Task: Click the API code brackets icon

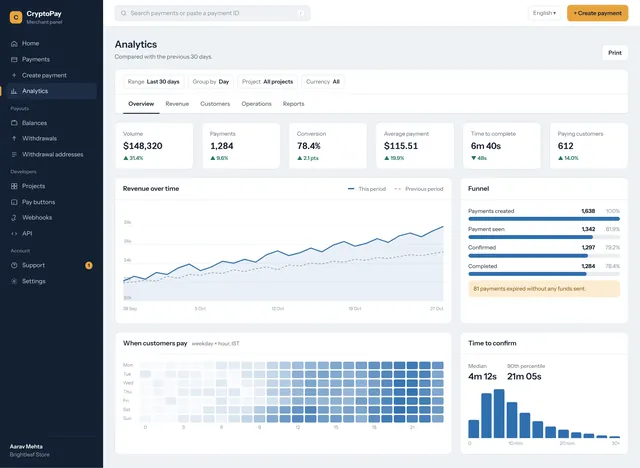Action: tap(14, 233)
